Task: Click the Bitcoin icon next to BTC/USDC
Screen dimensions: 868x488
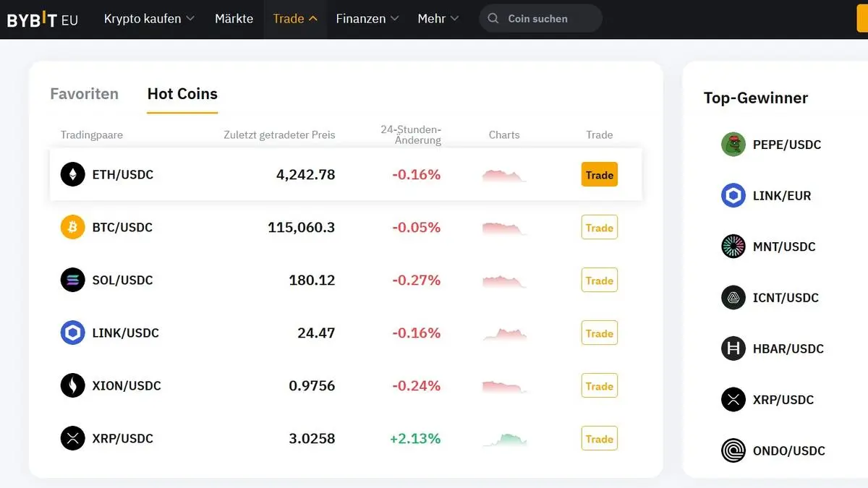Action: click(x=72, y=227)
